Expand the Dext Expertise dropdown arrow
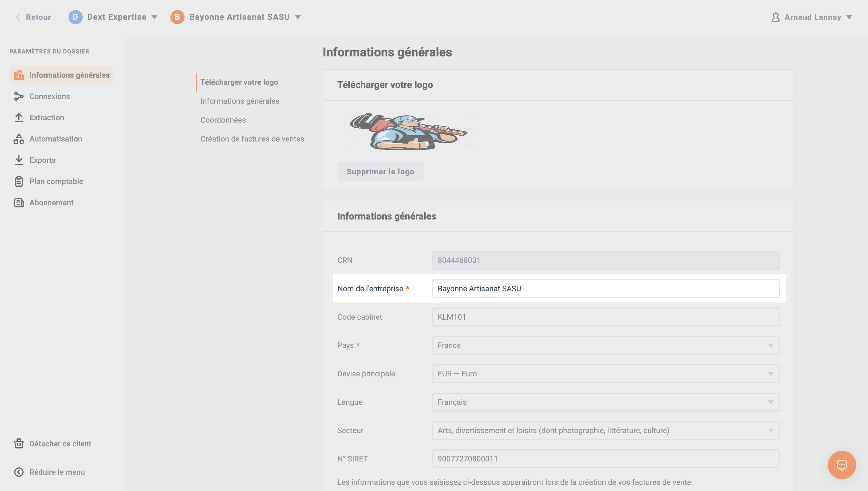868x491 pixels. tap(154, 17)
